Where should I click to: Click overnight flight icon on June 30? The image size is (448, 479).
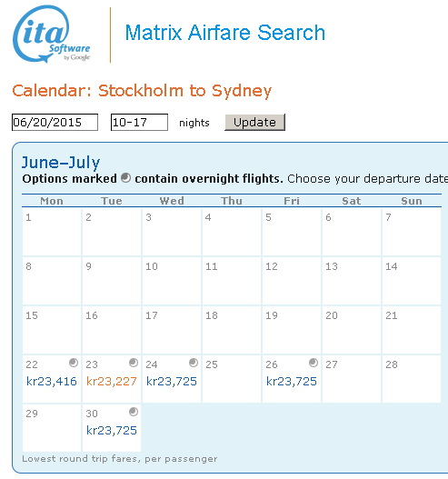(x=134, y=412)
